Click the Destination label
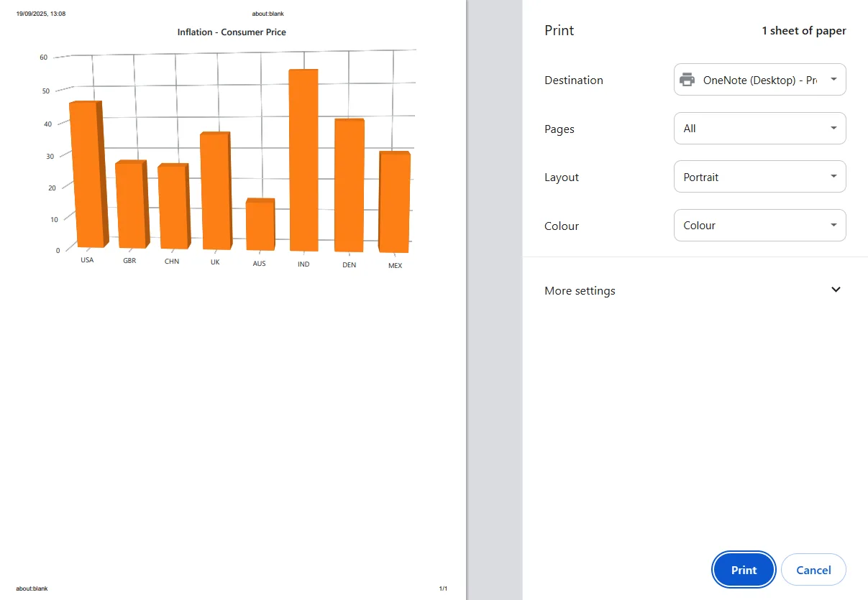 [574, 80]
